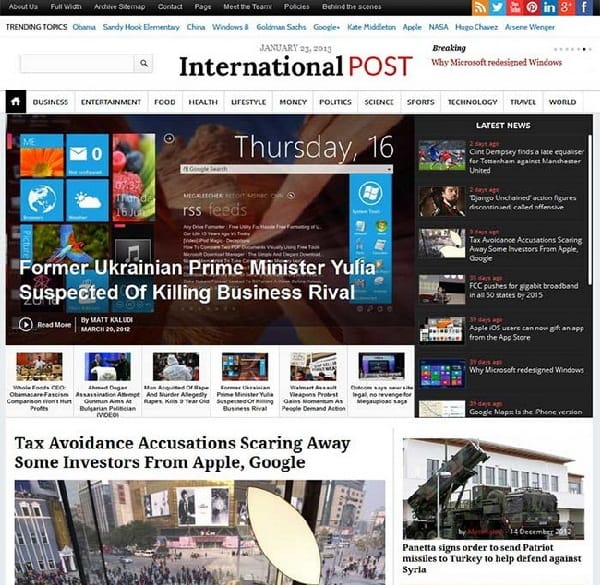Open the World category
600x585 pixels.
(562, 102)
